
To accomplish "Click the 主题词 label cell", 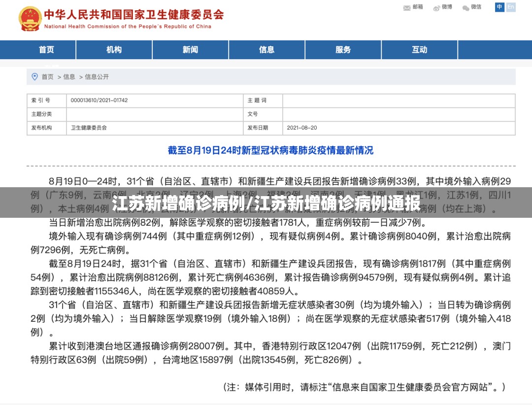I will (263, 101).
